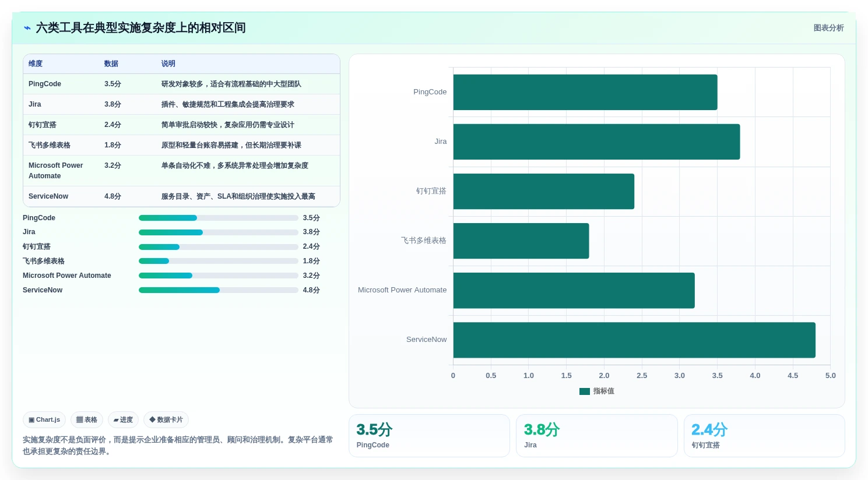Click description 研发对象较多，适合有流程基础的中大型团队
The width and height of the screenshot is (868, 480).
coord(231,84)
